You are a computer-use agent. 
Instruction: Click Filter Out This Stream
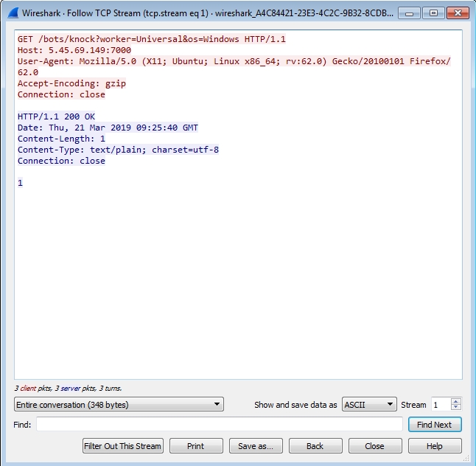pyautogui.click(x=122, y=446)
